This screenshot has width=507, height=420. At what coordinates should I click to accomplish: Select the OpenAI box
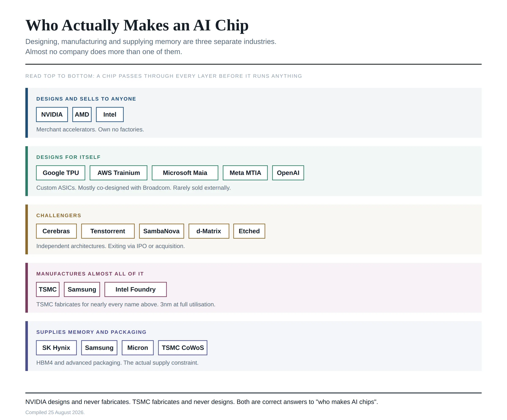click(x=288, y=173)
